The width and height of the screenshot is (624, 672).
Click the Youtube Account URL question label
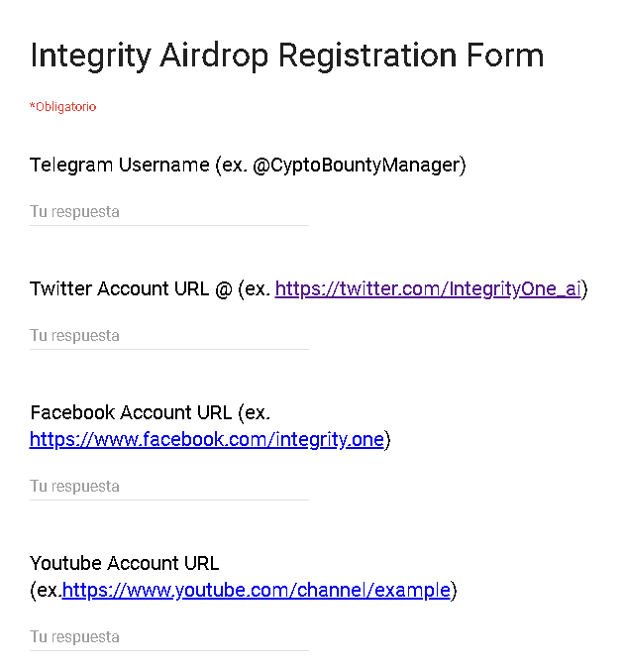pos(125,564)
